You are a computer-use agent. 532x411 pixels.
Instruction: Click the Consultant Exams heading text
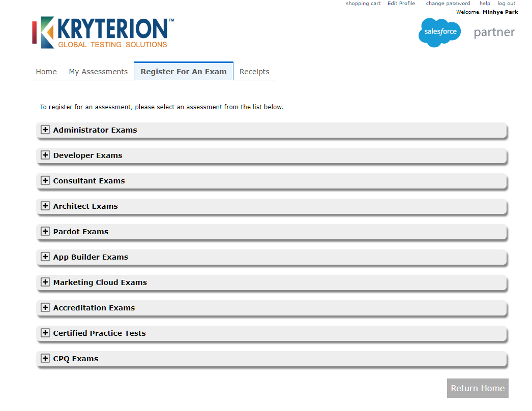(x=89, y=181)
